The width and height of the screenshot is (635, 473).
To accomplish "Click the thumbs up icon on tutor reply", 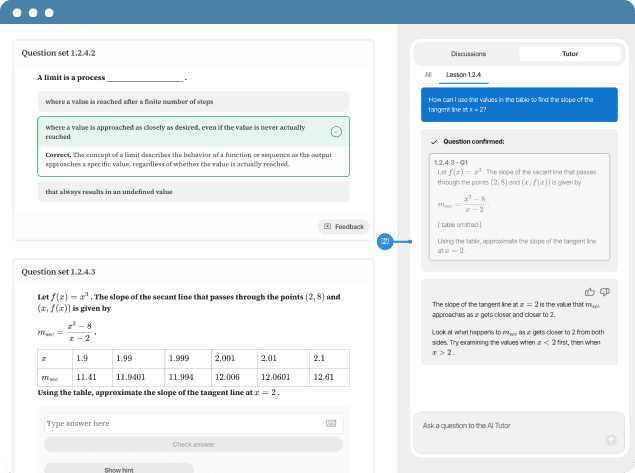I will 589,292.
